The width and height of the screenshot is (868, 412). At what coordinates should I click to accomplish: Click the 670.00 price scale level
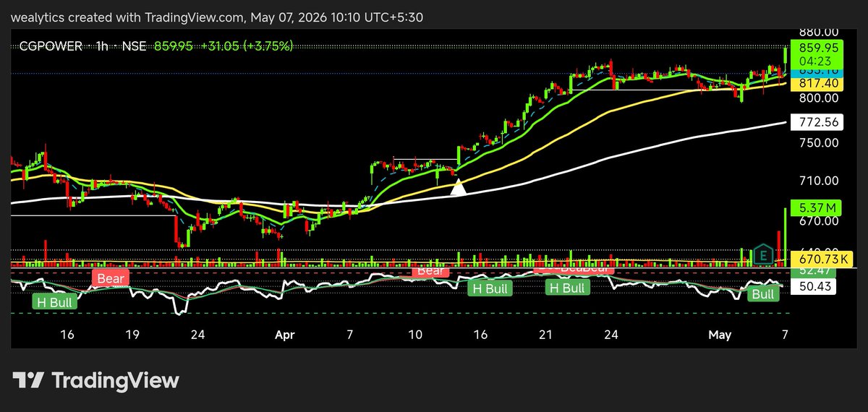819,220
